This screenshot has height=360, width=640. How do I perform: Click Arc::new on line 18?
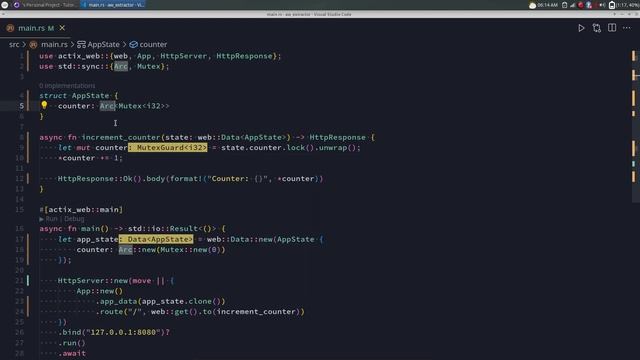click(137, 249)
